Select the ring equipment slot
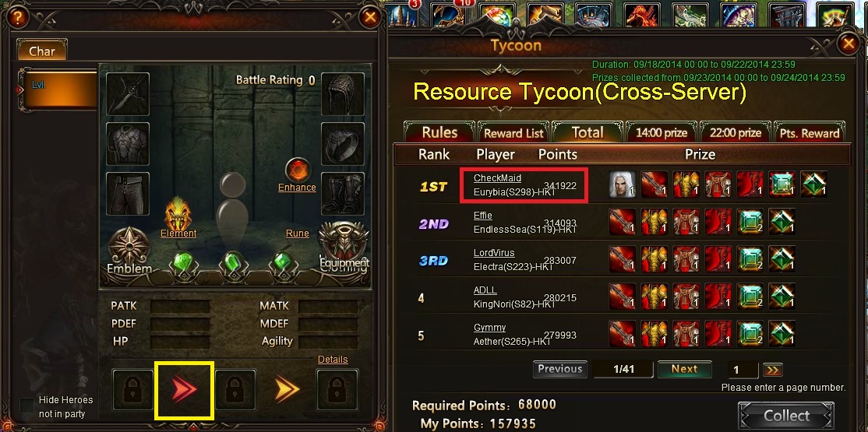Screen dimensions: 868x432 coord(343,144)
